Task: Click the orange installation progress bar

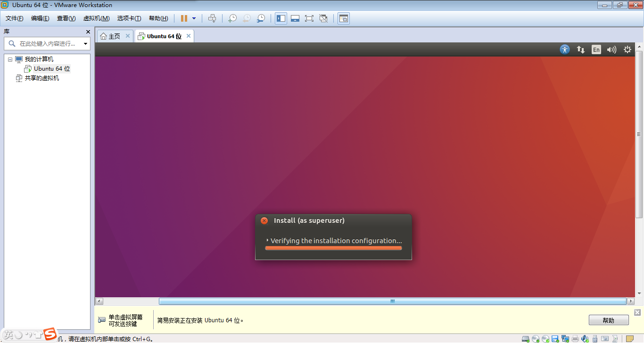Action: (x=333, y=248)
